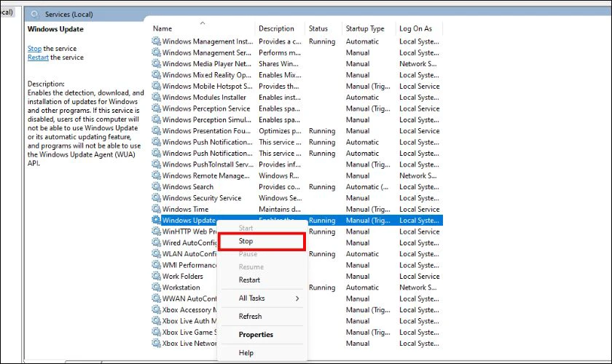Click the gear icon for WLAN AutoConfig
Image resolution: width=612 pixels, height=364 pixels.
[x=156, y=253]
